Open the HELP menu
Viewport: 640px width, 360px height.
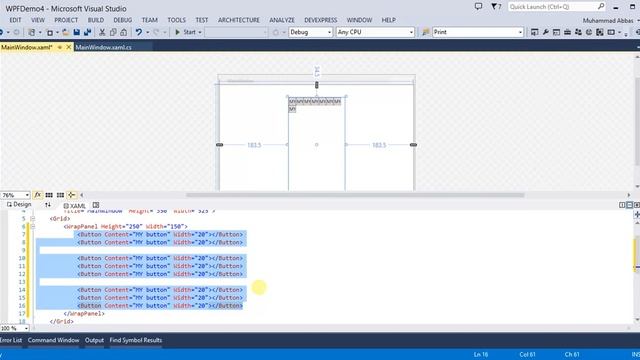pyautogui.click(x=389, y=20)
